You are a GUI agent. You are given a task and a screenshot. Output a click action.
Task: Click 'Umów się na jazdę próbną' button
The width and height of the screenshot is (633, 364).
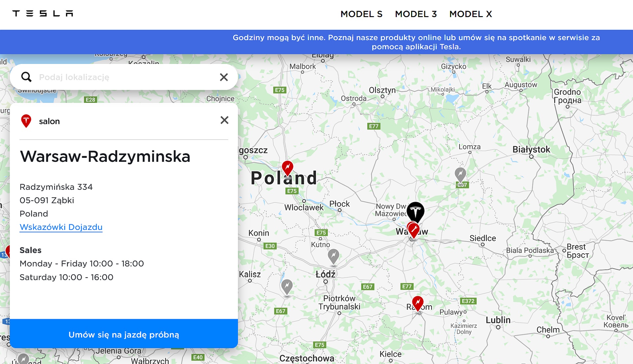point(124,334)
